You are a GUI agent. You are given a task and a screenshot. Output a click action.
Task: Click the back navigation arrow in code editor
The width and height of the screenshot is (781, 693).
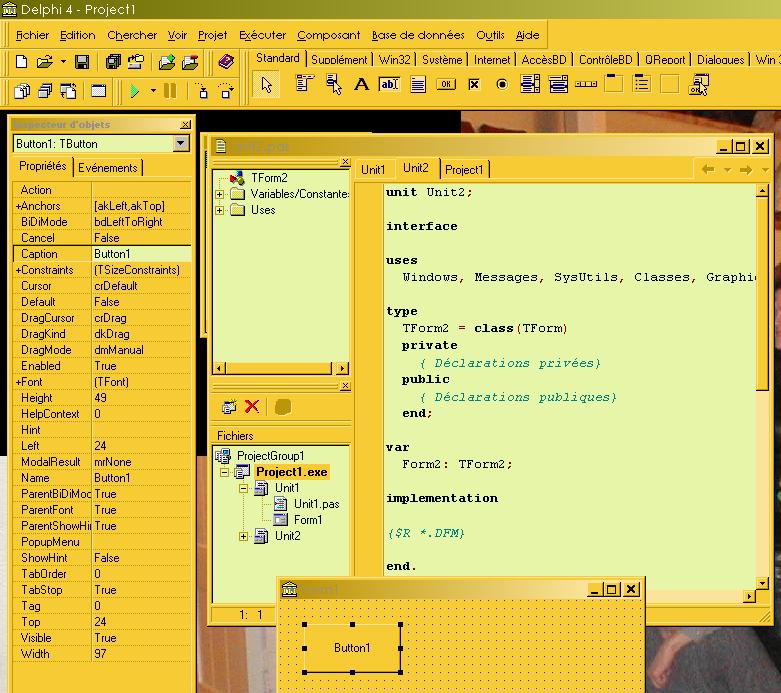pyautogui.click(x=707, y=170)
